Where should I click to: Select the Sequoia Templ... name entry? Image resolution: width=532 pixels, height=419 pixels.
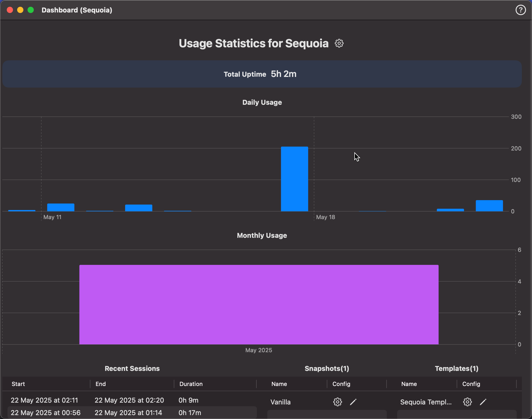point(426,402)
